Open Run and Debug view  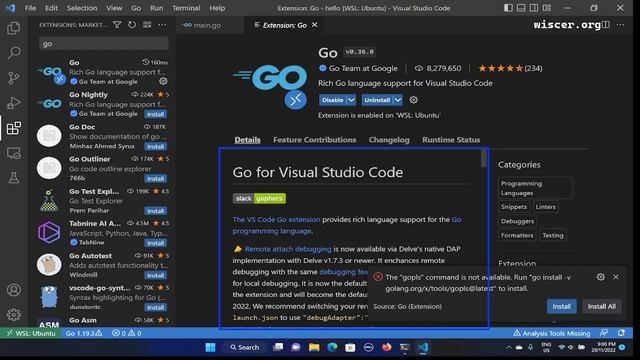(x=13, y=103)
